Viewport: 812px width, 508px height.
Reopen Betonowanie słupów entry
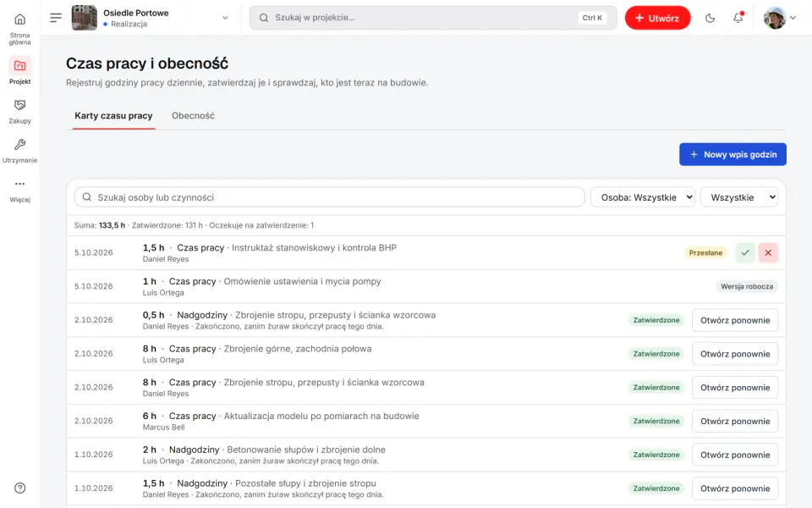click(735, 456)
